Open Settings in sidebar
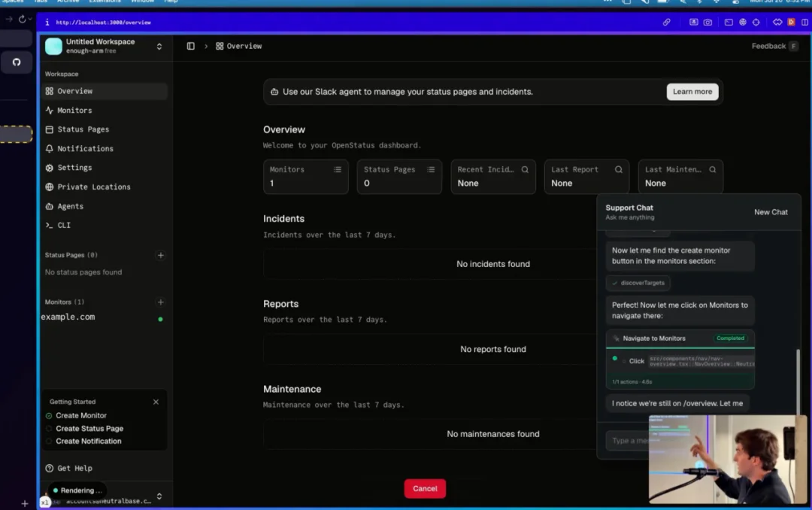Screen dimensions: 812x510 tap(105, 168)
